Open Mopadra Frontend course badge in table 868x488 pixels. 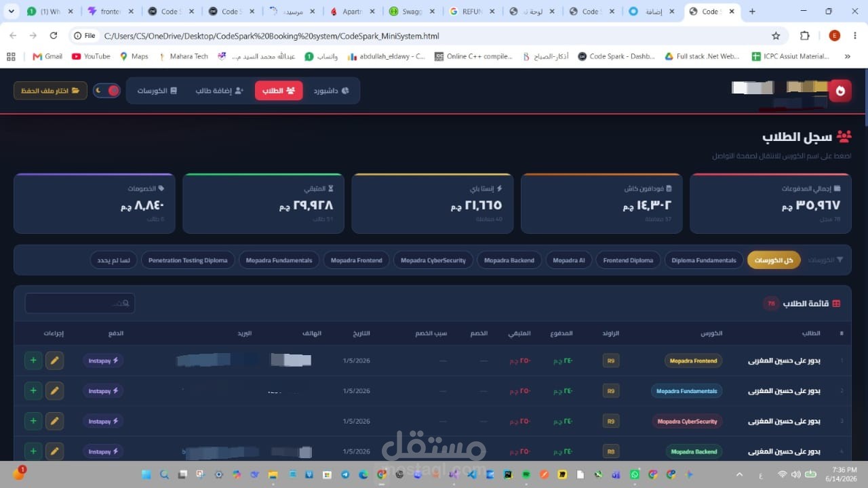click(x=693, y=361)
